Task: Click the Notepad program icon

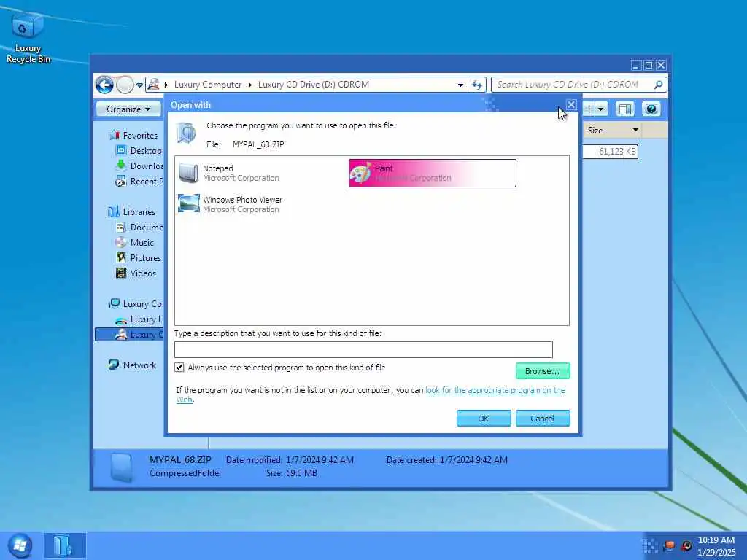Action: click(x=189, y=173)
